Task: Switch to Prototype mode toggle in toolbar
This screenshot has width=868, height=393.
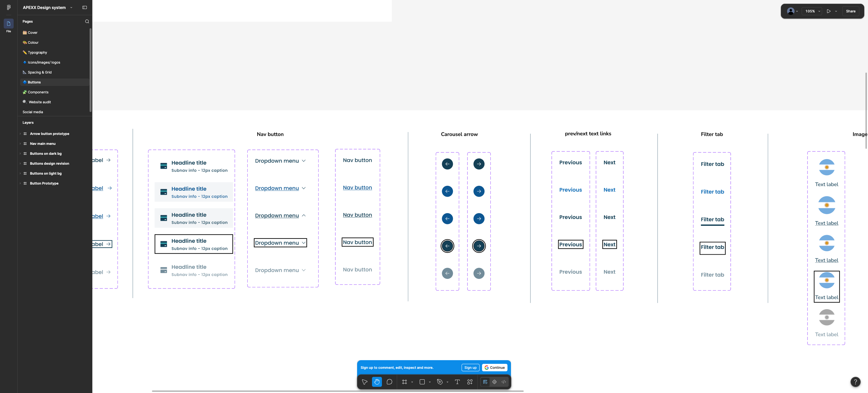Action: click(494, 382)
